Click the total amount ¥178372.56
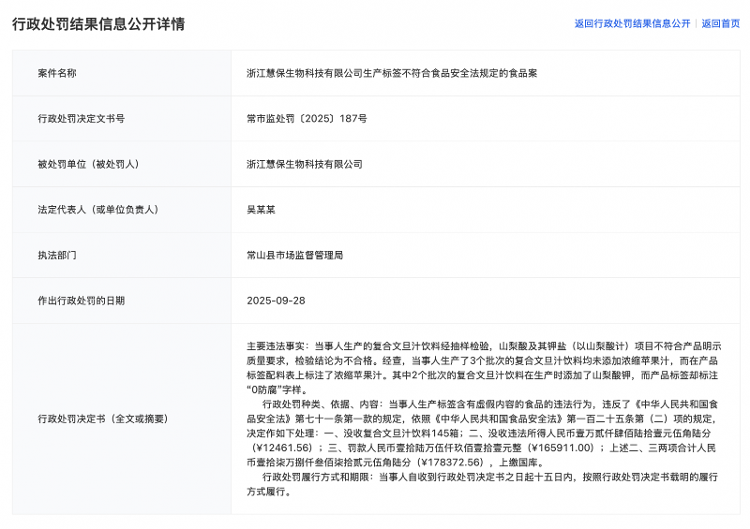The width and height of the screenshot is (750, 529). point(452,463)
